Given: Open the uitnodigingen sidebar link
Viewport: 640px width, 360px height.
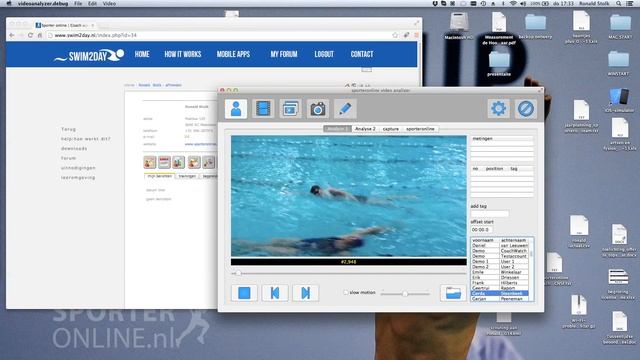Looking at the screenshot, I should point(78,168).
